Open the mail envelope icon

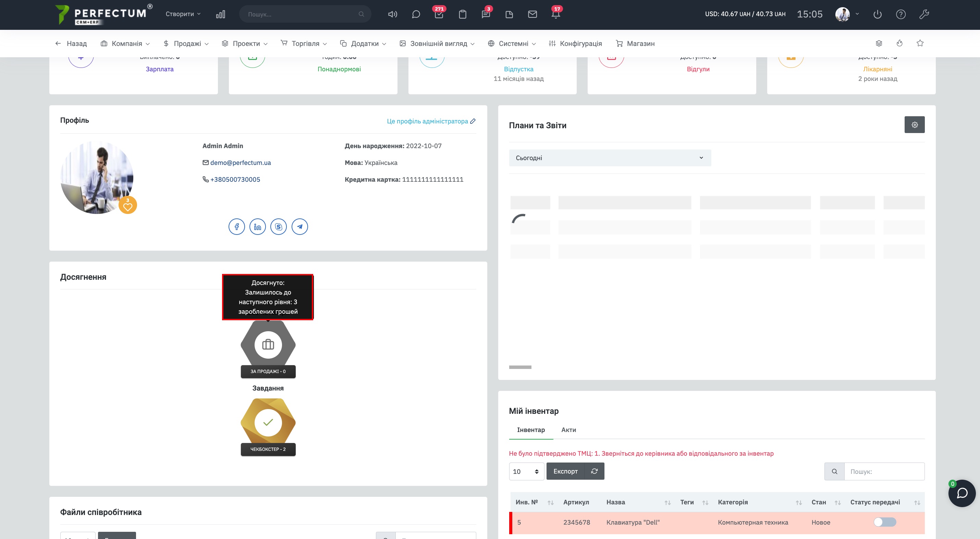pos(532,14)
